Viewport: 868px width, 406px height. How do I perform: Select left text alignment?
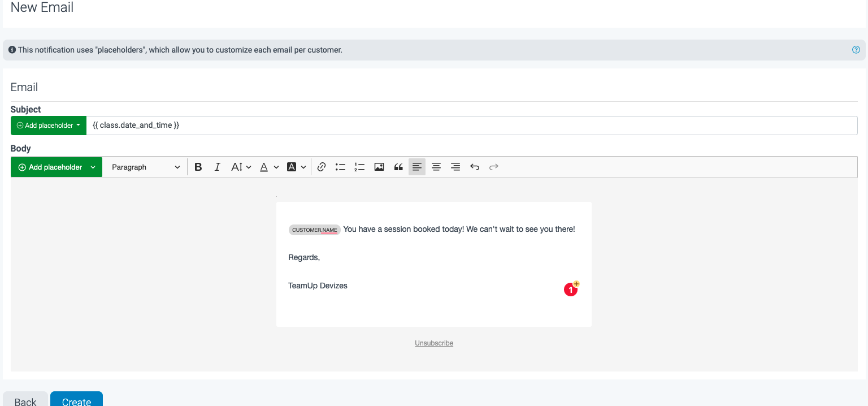[x=417, y=167]
